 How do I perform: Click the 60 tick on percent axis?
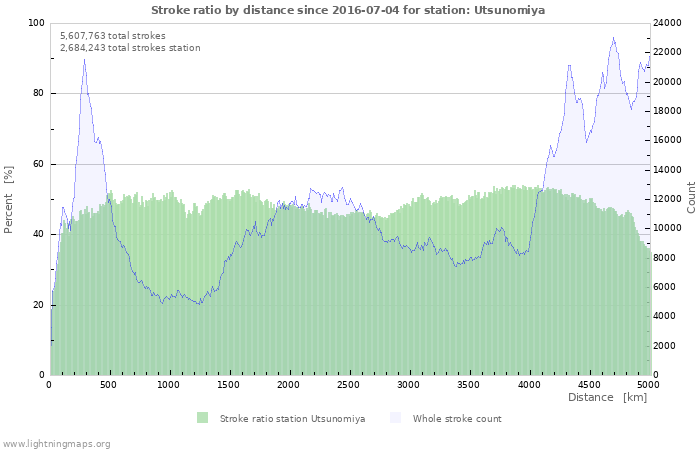coord(39,164)
